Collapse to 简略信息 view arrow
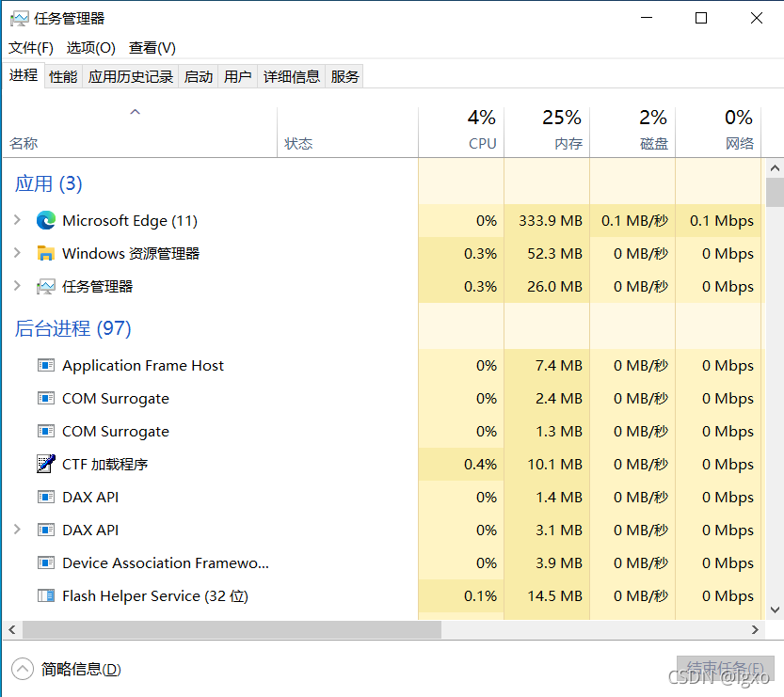784x697 pixels. (22, 669)
